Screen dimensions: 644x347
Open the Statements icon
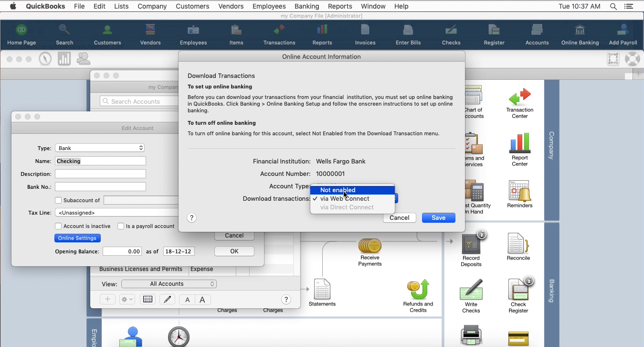click(x=322, y=293)
